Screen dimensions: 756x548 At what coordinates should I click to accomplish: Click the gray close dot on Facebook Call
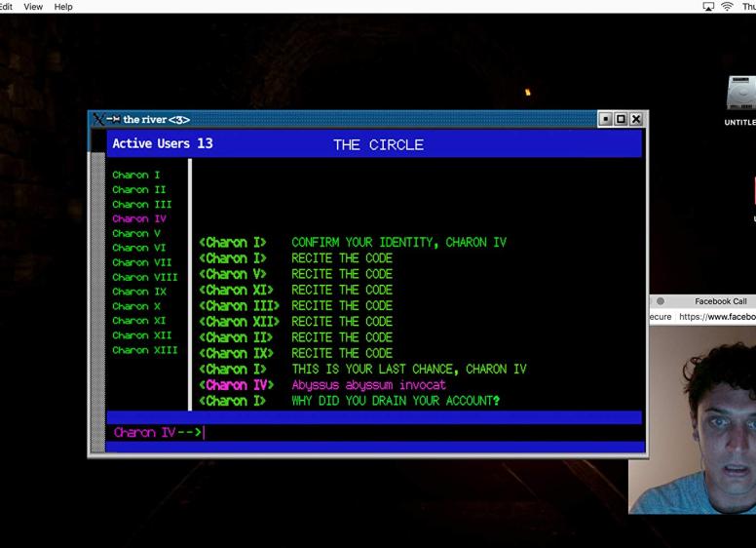tap(661, 301)
